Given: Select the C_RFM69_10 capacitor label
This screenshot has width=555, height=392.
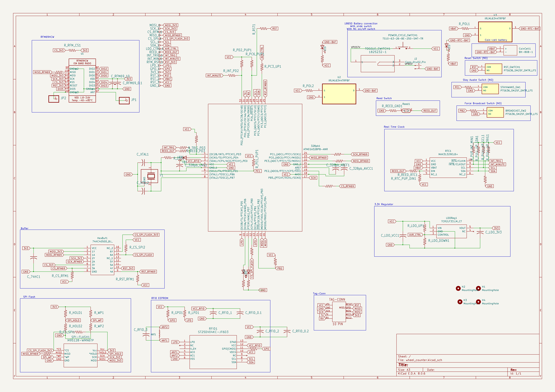Looking at the screenshot, I should tap(120, 76).
